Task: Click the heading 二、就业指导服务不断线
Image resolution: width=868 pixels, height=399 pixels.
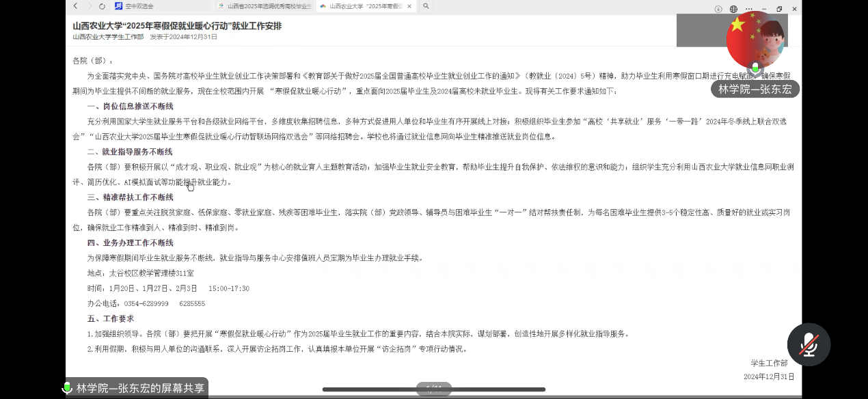Action: (130, 152)
